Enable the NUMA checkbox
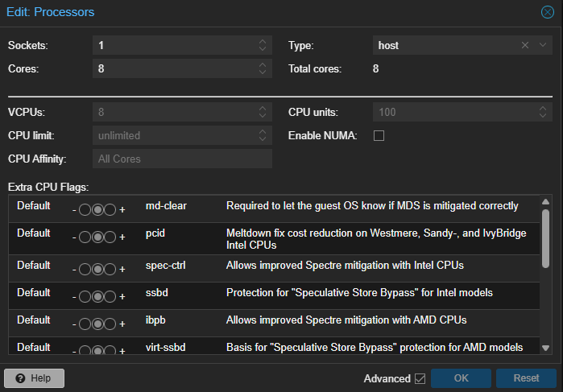The width and height of the screenshot is (563, 392). tap(379, 135)
